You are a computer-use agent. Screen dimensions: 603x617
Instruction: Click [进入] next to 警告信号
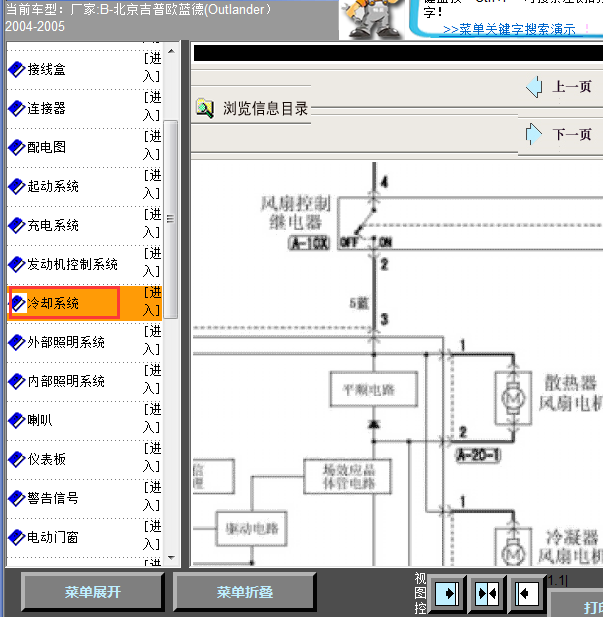[152, 496]
